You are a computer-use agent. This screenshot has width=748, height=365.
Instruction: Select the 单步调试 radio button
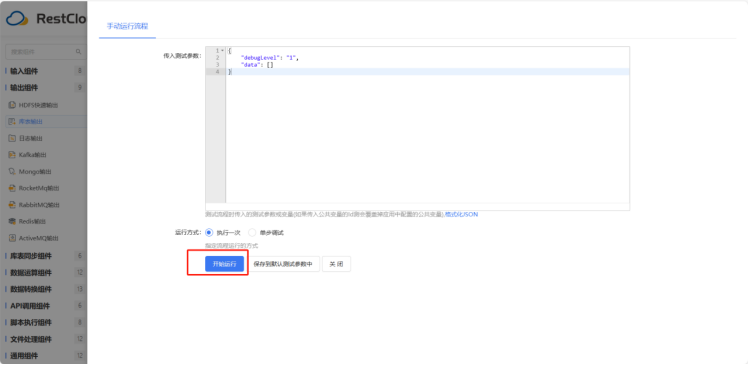point(252,233)
